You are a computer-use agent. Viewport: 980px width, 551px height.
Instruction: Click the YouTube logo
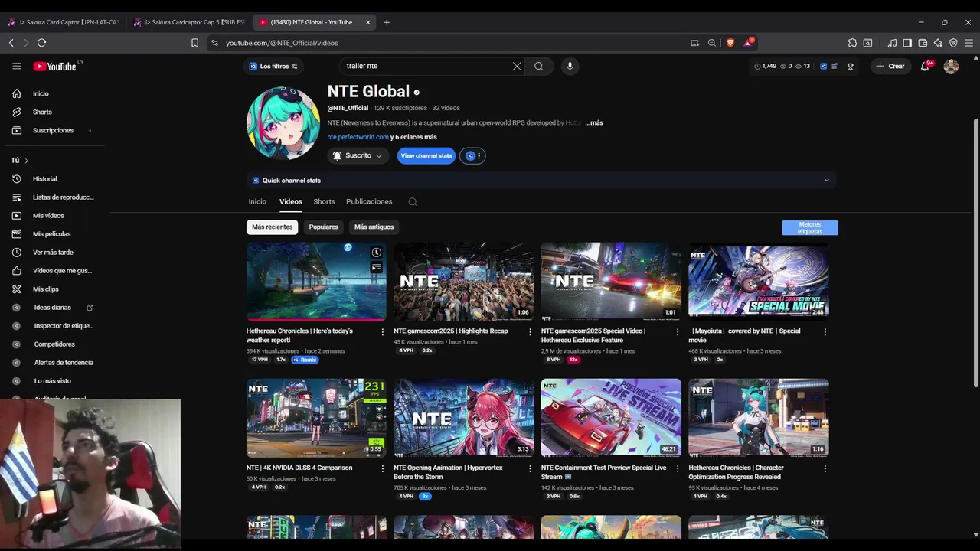coord(55,67)
